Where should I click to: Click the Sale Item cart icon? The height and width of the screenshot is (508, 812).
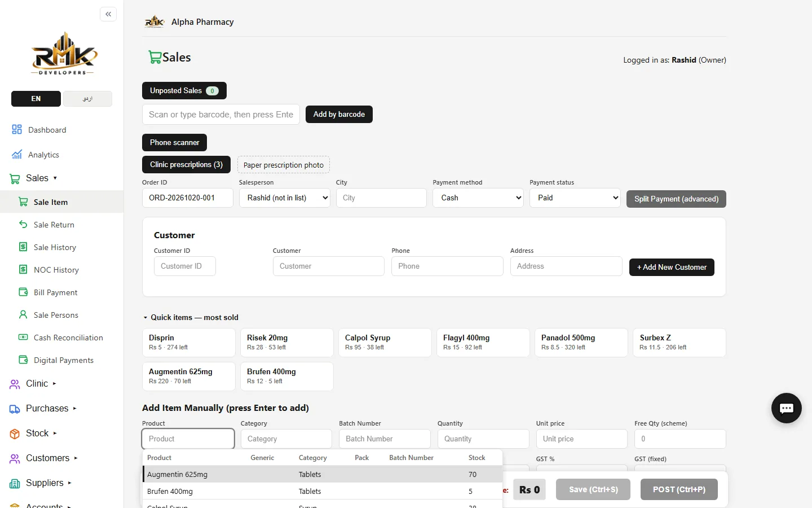click(x=23, y=202)
